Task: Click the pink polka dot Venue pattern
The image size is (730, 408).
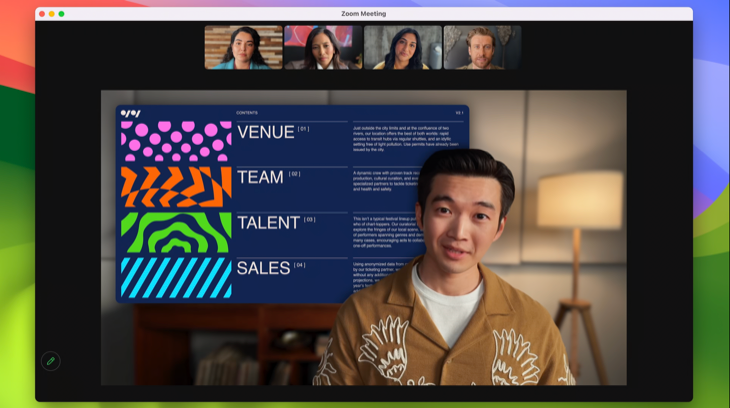Action: coord(176,141)
